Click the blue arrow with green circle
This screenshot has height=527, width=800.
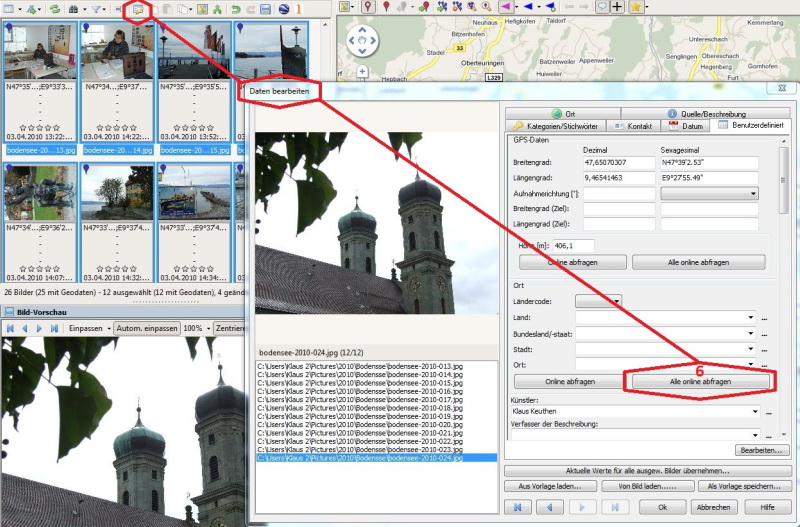click(550, 7)
